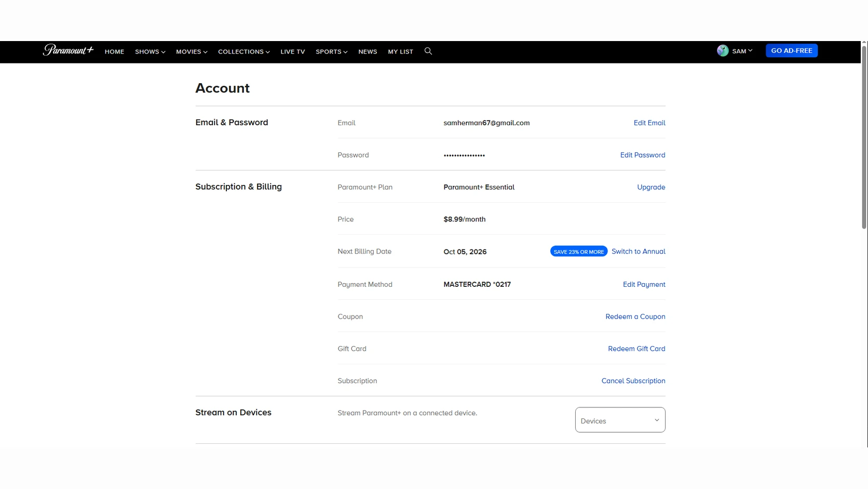Viewport: 868px width, 489px height.
Task: Open Live TV page
Action: [x=293, y=51]
